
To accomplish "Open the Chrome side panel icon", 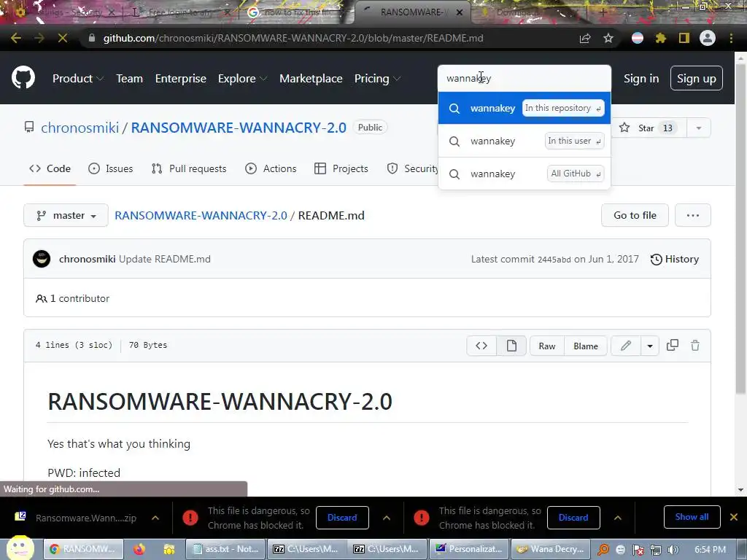I will tap(684, 38).
